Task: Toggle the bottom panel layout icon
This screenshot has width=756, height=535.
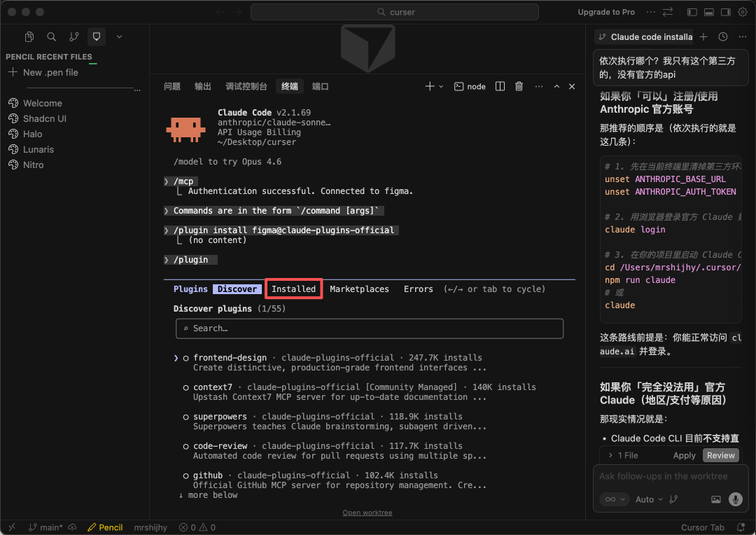Action: click(x=708, y=12)
